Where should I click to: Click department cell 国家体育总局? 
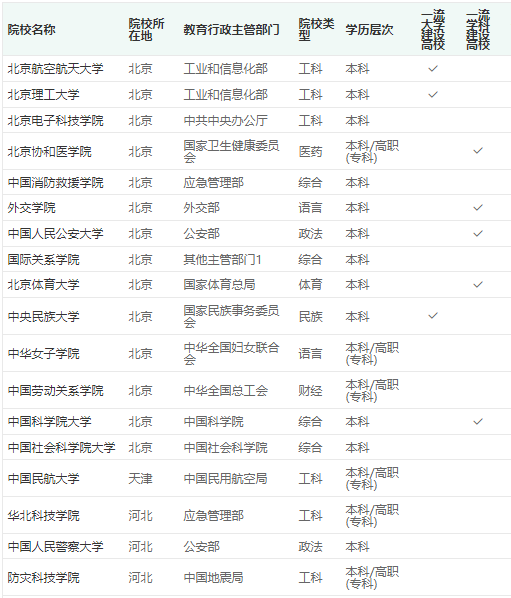pos(220,285)
